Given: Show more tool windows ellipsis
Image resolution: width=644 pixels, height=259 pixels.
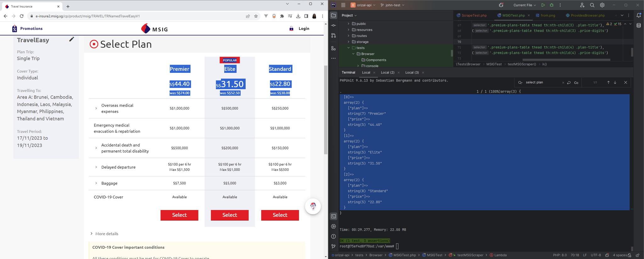Looking at the screenshot, I should (334, 58).
